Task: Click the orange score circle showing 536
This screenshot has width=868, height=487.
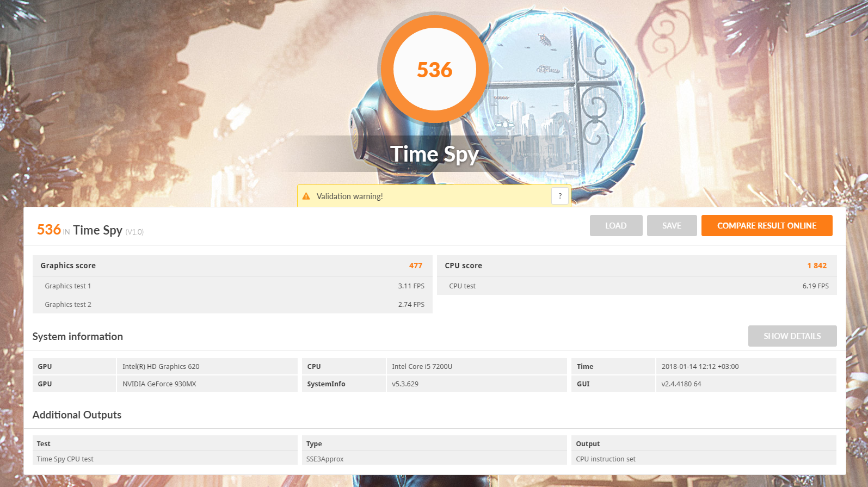Action: [x=434, y=70]
